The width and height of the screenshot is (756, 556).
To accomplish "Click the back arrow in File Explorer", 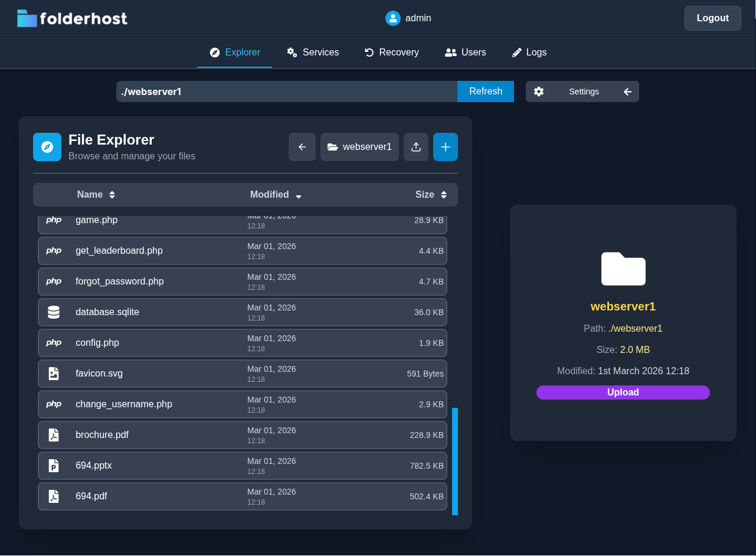I will [302, 147].
